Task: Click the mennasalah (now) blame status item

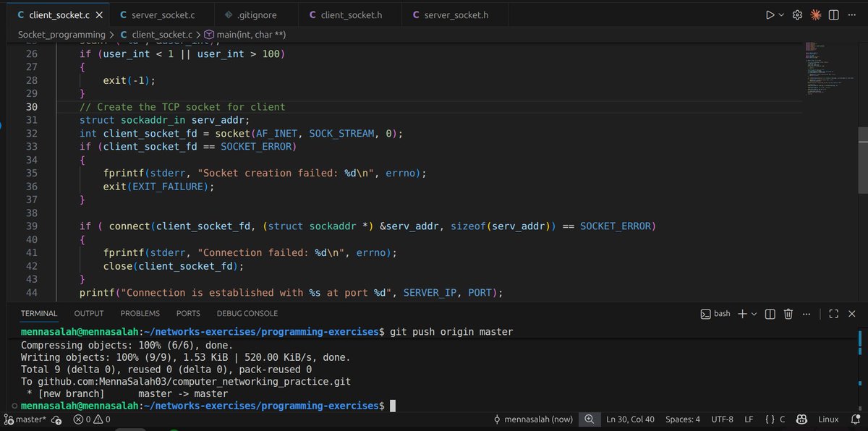Action: 533,419
